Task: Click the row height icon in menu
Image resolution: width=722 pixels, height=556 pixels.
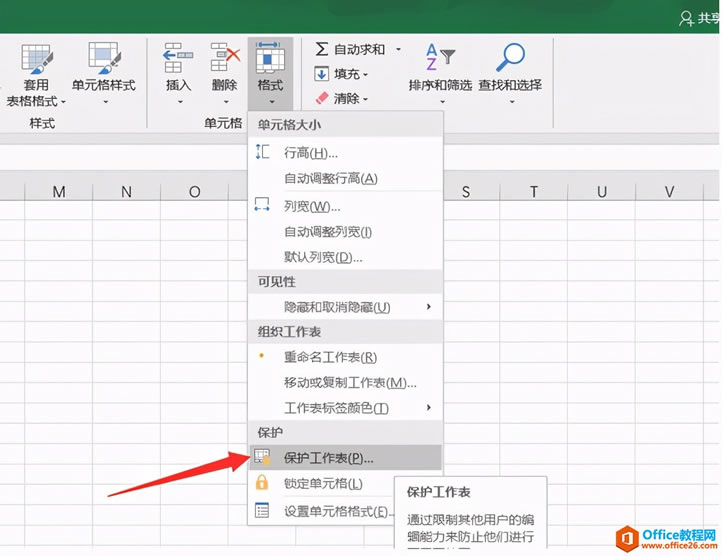Action: tap(262, 152)
